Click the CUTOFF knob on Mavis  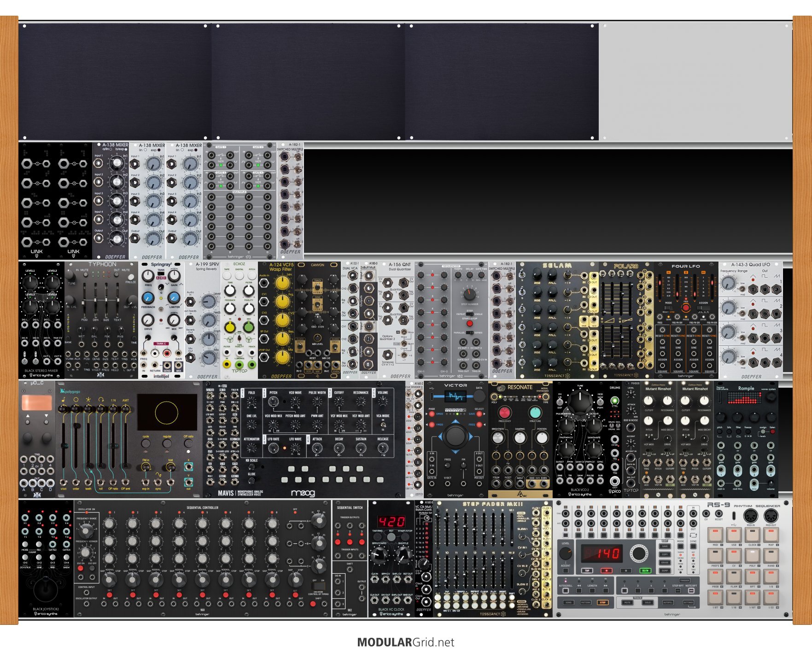tap(339, 402)
